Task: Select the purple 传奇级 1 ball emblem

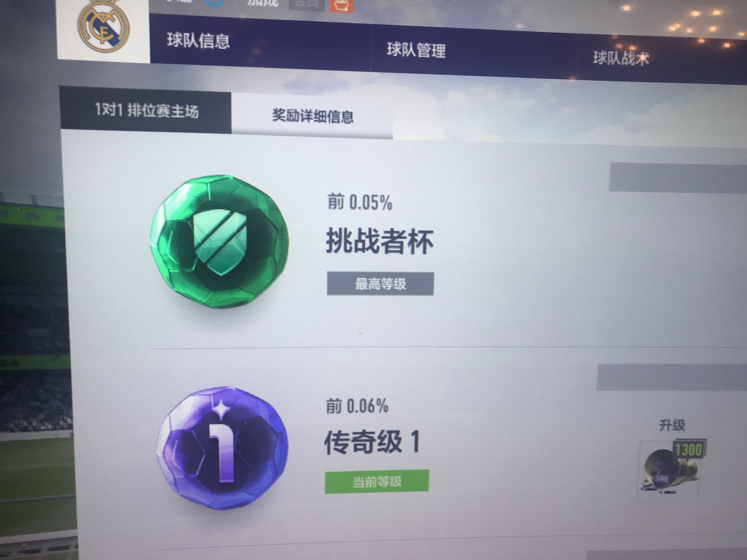Action: click(223, 448)
